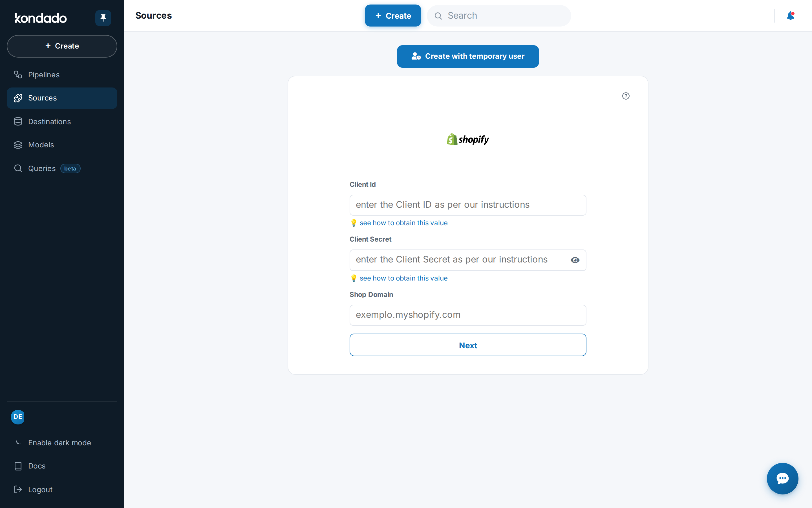Open Queries beta section
Screen dimensions: 812x508
pyautogui.click(x=62, y=168)
